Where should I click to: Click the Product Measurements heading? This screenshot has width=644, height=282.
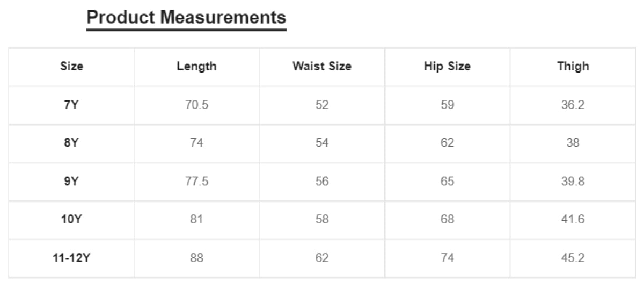(186, 17)
